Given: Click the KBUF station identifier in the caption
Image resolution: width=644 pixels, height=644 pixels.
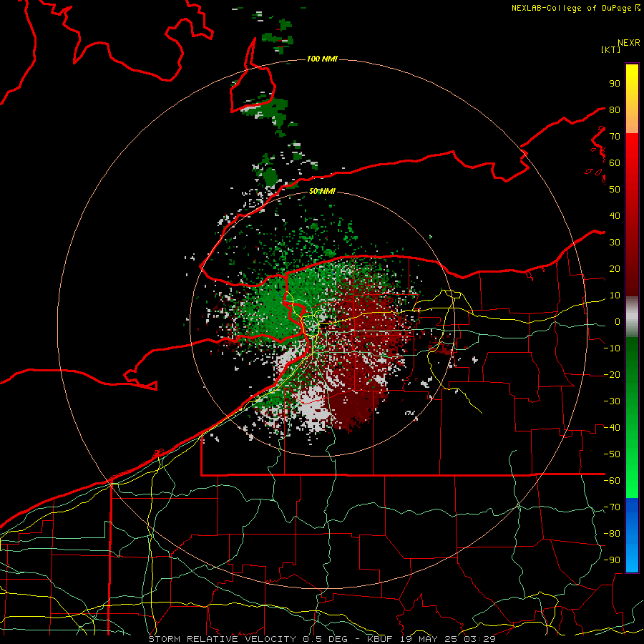Looking at the screenshot, I should click(x=379, y=639).
